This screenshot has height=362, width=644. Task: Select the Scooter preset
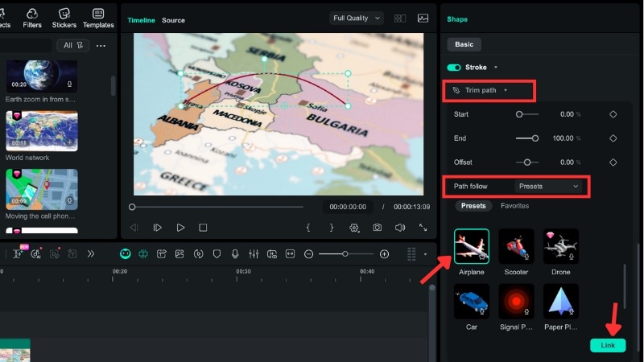(516, 246)
